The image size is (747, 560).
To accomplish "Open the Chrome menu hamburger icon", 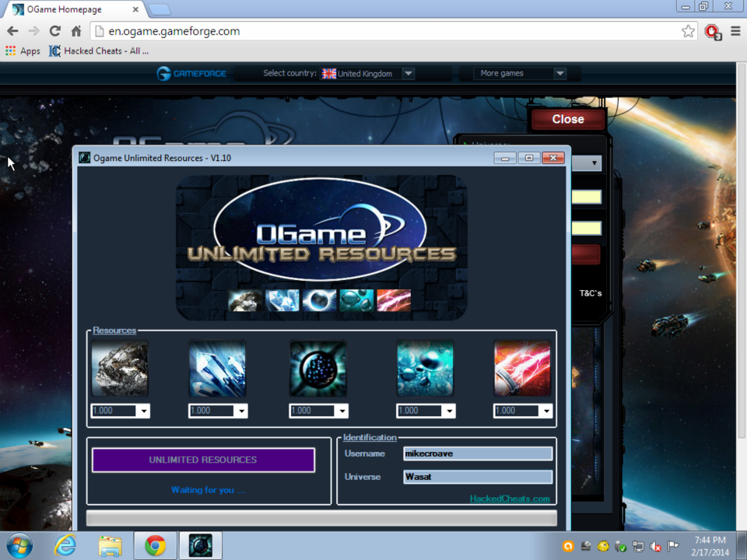I will coord(735,31).
